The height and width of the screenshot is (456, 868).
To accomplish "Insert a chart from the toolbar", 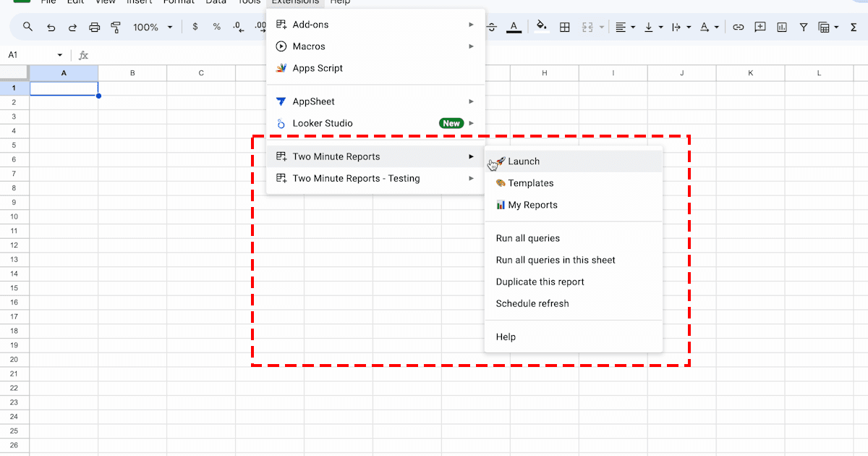I will (x=781, y=27).
